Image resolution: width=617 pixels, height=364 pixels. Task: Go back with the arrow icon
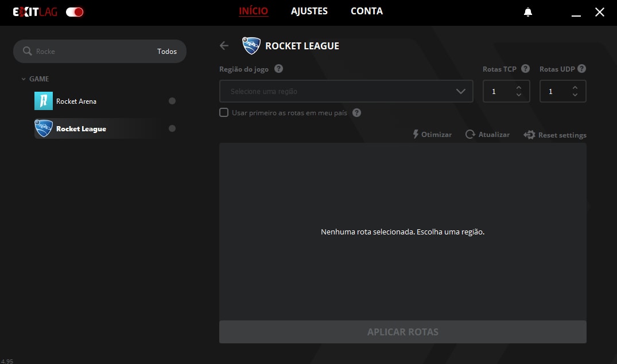(224, 46)
